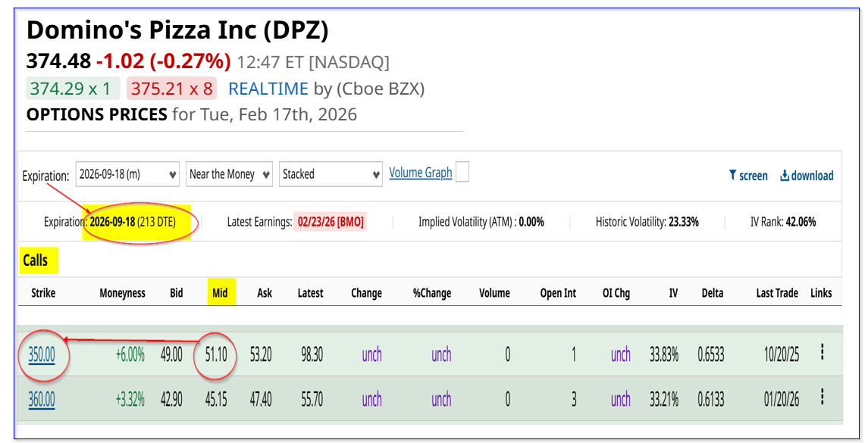
Task: Sort by the Volume column header
Action: pos(494,293)
